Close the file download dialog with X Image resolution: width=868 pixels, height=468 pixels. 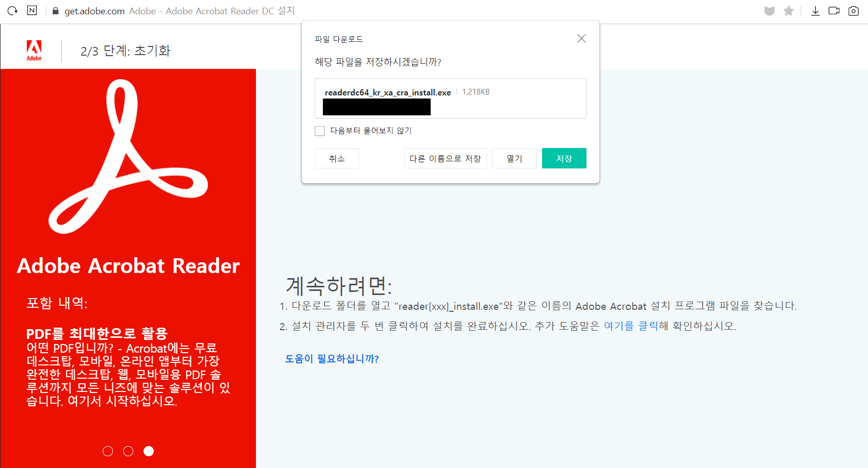tap(581, 38)
